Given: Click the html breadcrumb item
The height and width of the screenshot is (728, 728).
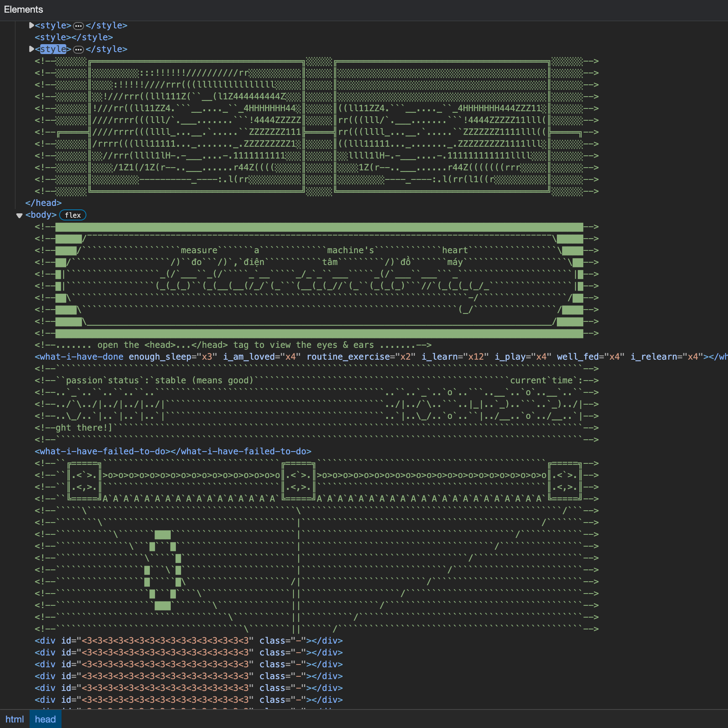Looking at the screenshot, I should point(15,719).
